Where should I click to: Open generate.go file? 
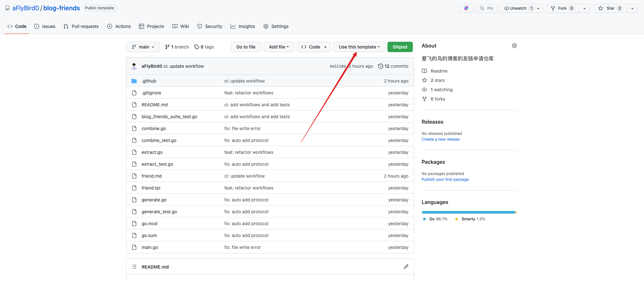pyautogui.click(x=154, y=200)
